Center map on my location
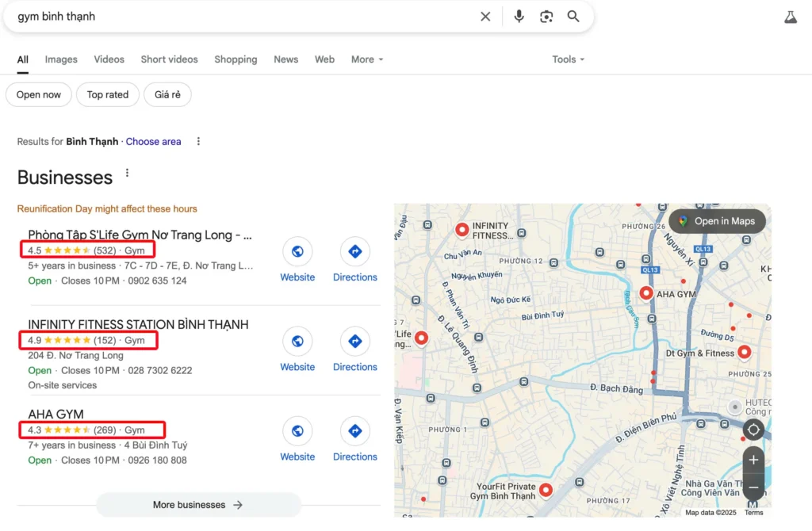Image resolution: width=812 pixels, height=531 pixels. coord(753,430)
